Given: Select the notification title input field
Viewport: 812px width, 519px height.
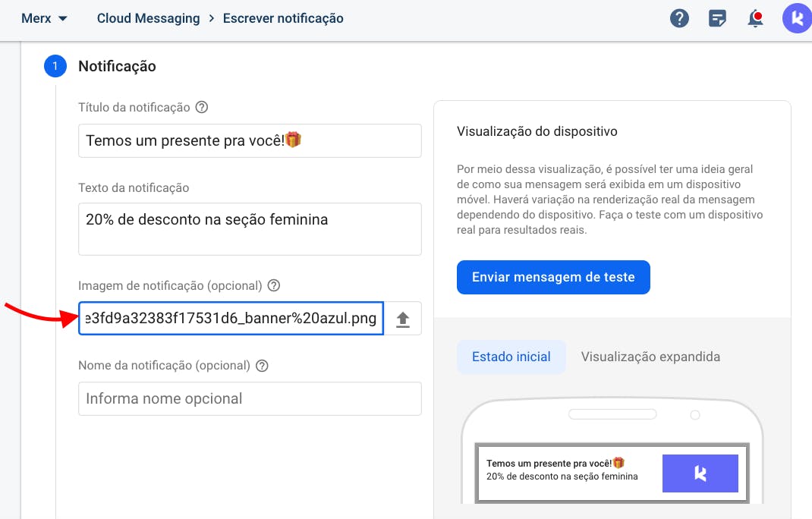Looking at the screenshot, I should coord(250,140).
